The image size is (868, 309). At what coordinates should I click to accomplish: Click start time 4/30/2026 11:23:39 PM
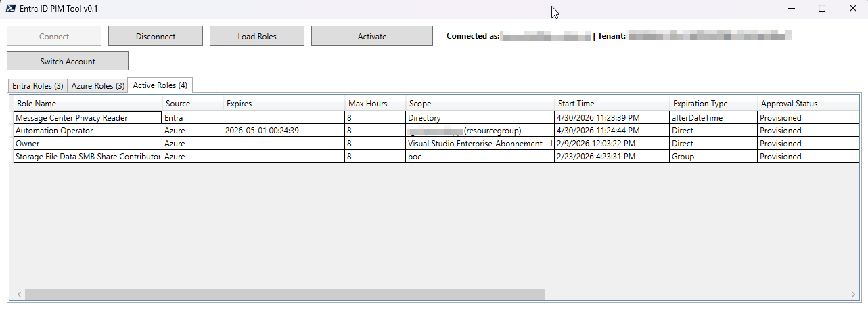tap(612, 118)
